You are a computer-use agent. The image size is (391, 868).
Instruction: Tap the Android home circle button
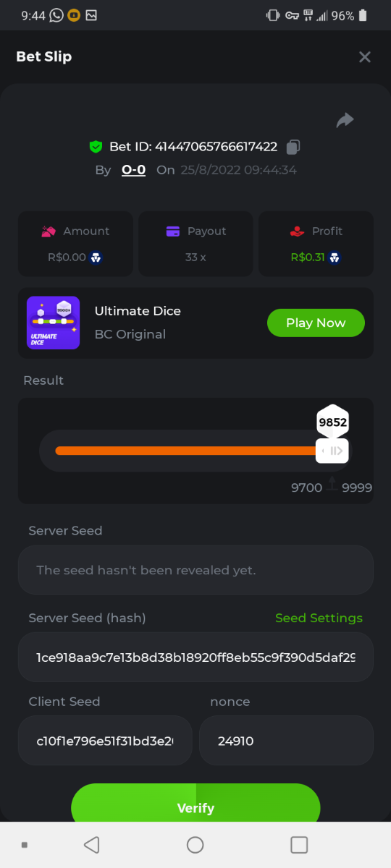pos(195,844)
